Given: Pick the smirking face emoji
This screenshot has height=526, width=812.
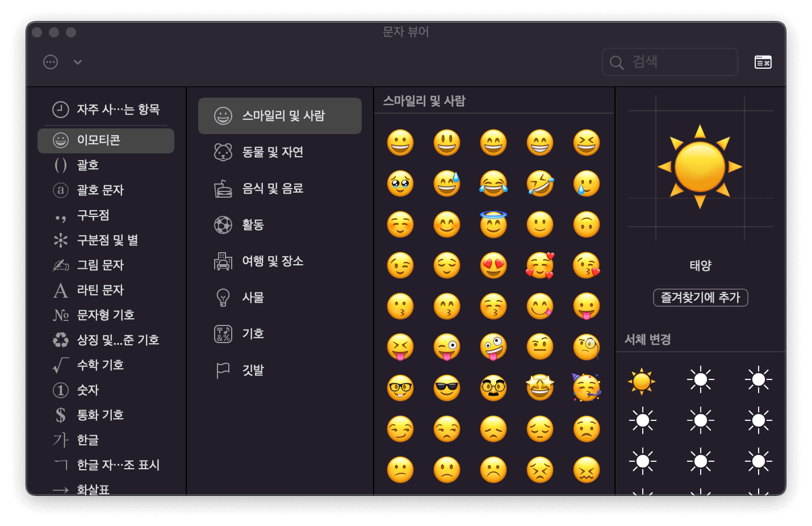Looking at the screenshot, I should tap(400, 429).
